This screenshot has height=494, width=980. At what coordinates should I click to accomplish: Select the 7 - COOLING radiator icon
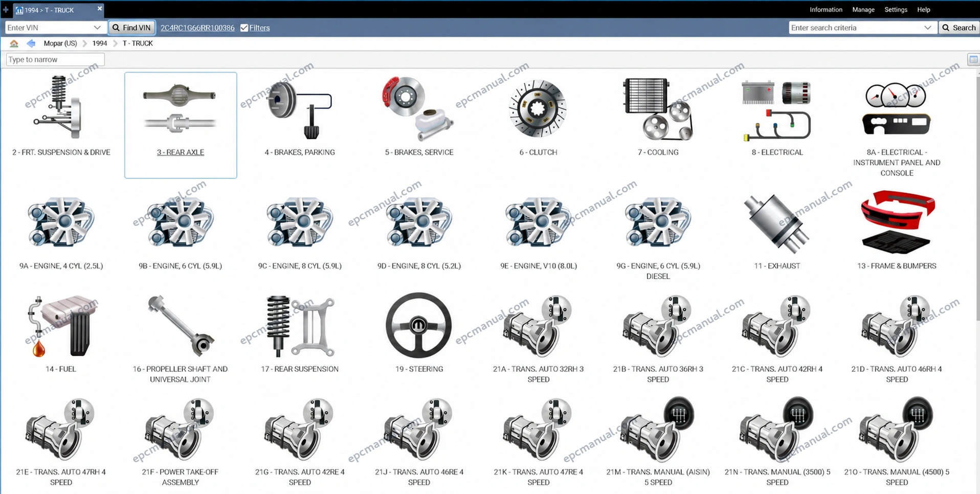click(x=658, y=108)
